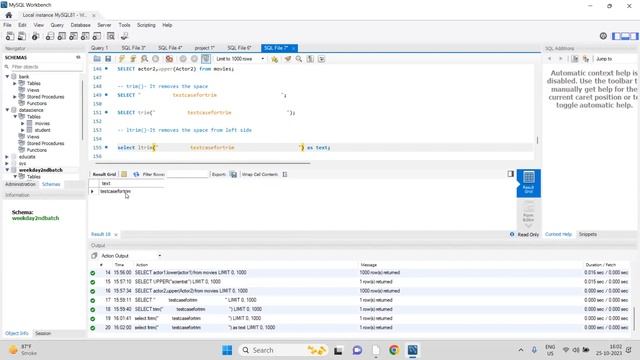Collapse the datascience schema
Screen dimensions: 640x360
(x=7, y=110)
